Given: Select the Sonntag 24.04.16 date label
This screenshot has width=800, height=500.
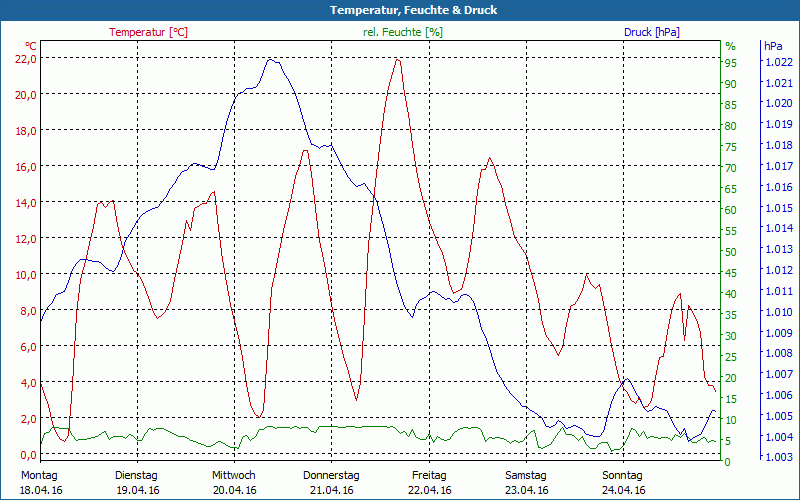Looking at the screenshot, I should [623, 482].
